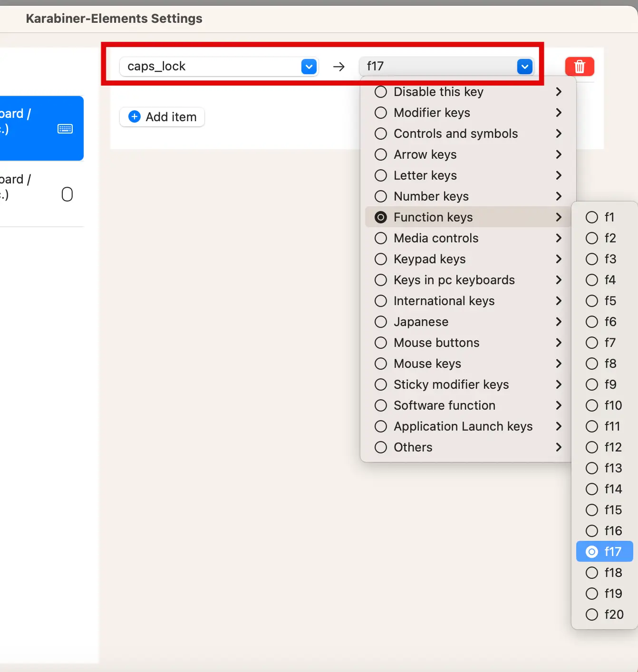This screenshot has width=638, height=672.
Task: Choose f2 from the function keys list
Action: click(604, 238)
